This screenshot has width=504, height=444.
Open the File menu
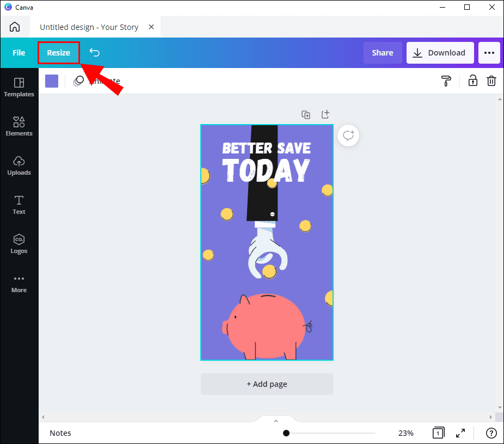click(x=19, y=53)
